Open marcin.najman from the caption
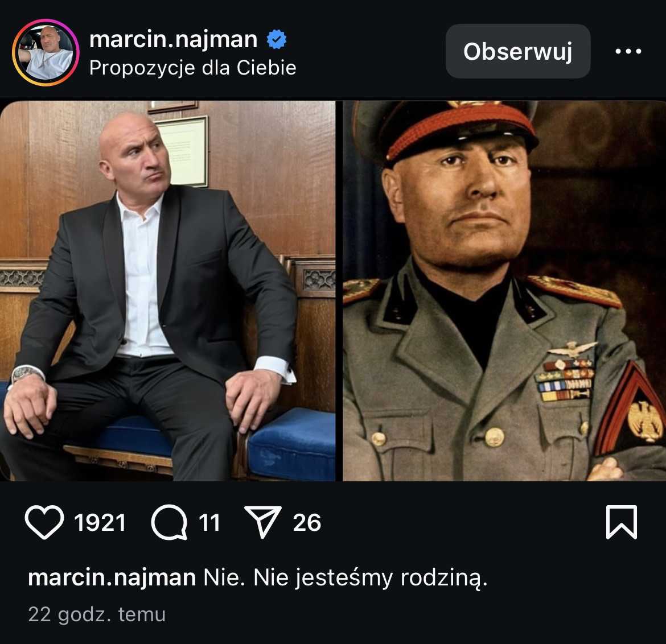Image resolution: width=666 pixels, height=644 pixels. tap(112, 578)
